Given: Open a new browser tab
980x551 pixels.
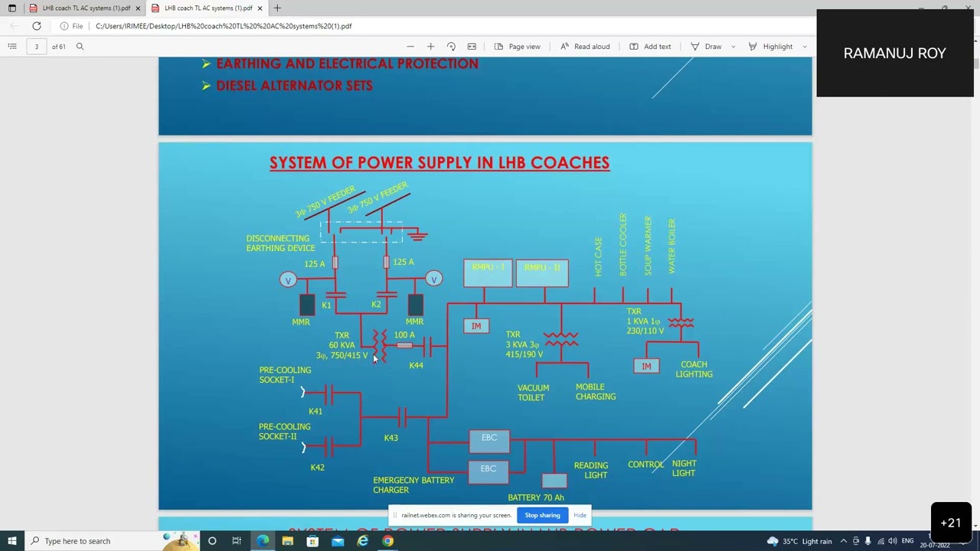Looking at the screenshot, I should coord(277,8).
